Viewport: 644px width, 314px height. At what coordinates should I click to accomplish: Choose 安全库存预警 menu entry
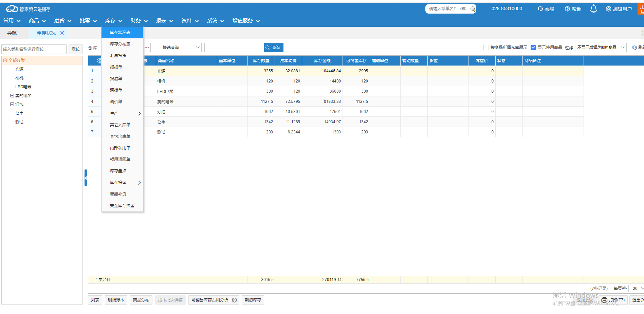122,206
